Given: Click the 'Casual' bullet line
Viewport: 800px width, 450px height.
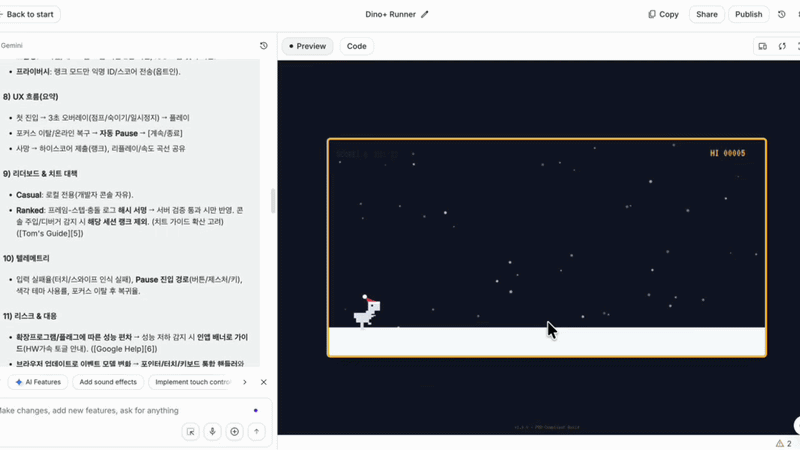Looking at the screenshot, I should coord(74,195).
